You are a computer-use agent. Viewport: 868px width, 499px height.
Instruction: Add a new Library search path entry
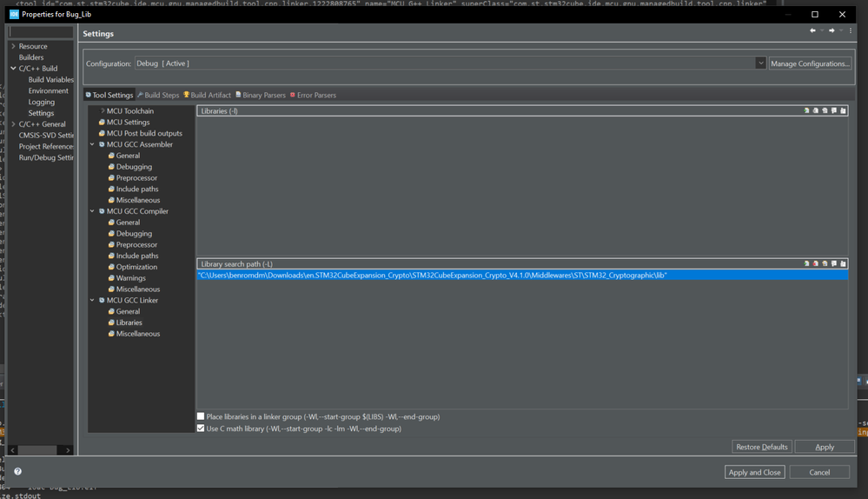coord(806,263)
